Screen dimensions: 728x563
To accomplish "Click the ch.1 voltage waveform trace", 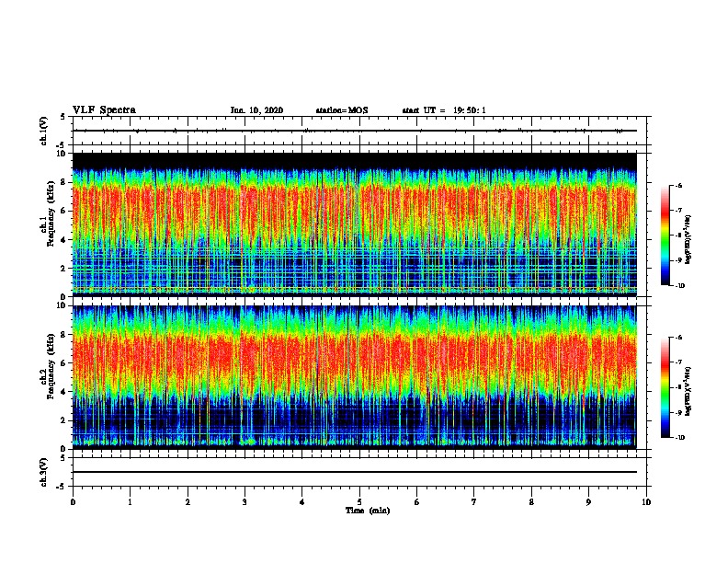I will click(355, 131).
